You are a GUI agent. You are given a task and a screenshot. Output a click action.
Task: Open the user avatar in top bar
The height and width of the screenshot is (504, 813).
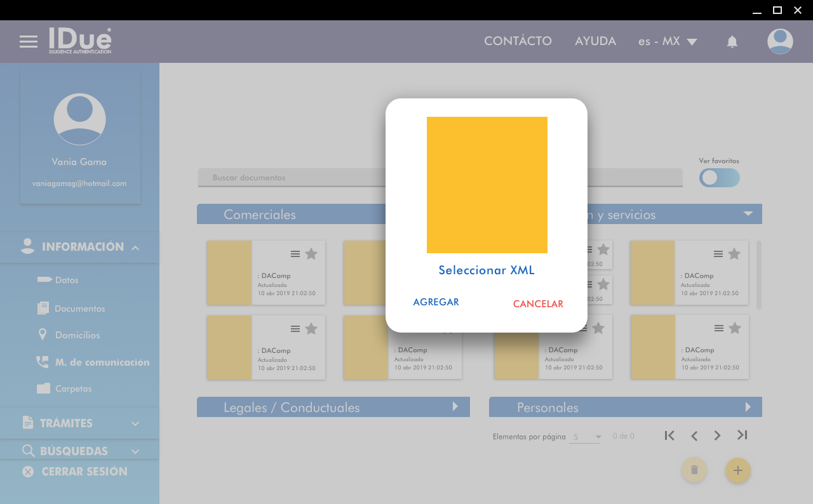click(780, 42)
